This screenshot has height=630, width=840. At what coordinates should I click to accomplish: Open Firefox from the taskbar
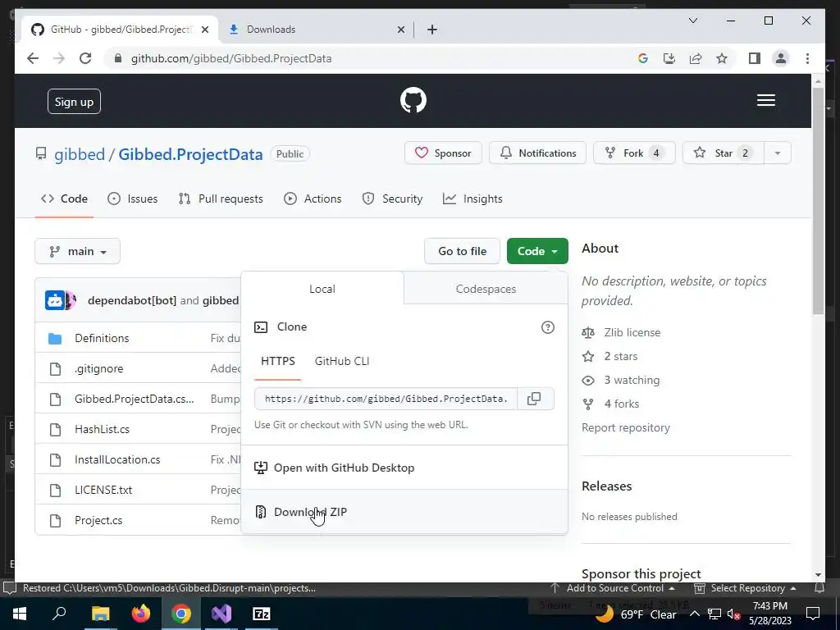[141, 614]
